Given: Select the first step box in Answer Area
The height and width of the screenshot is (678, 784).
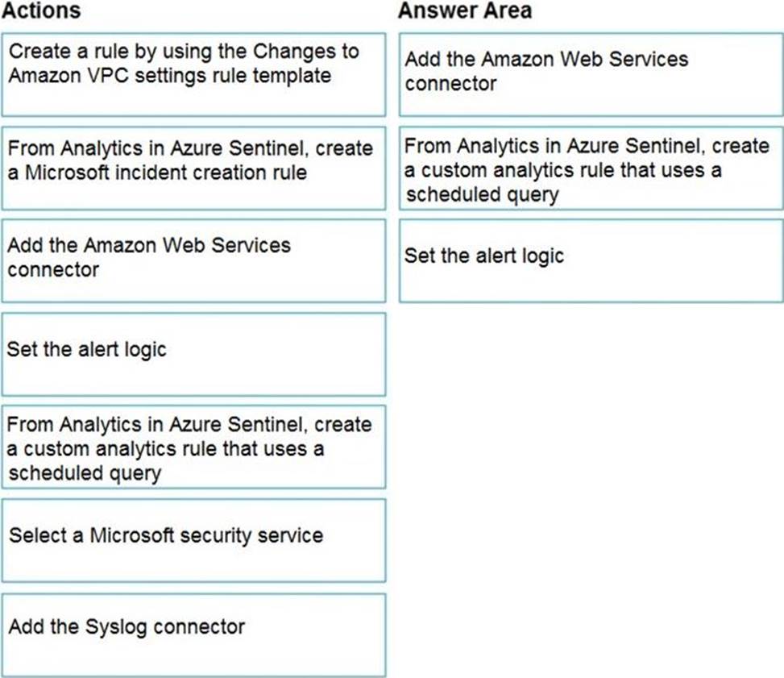Looking at the screenshot, I should coord(591,74).
